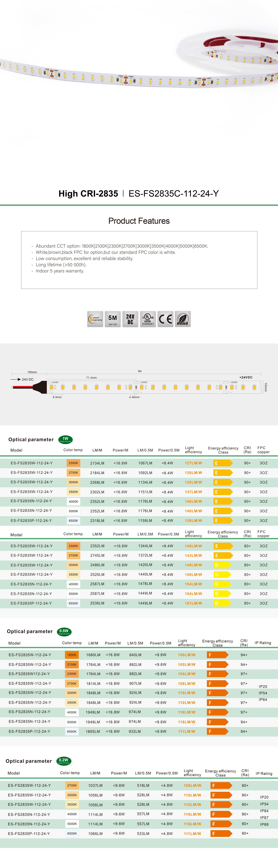The width and height of the screenshot is (278, 868).
Task: Click the '2302LM' value cell
Action: pos(97,492)
